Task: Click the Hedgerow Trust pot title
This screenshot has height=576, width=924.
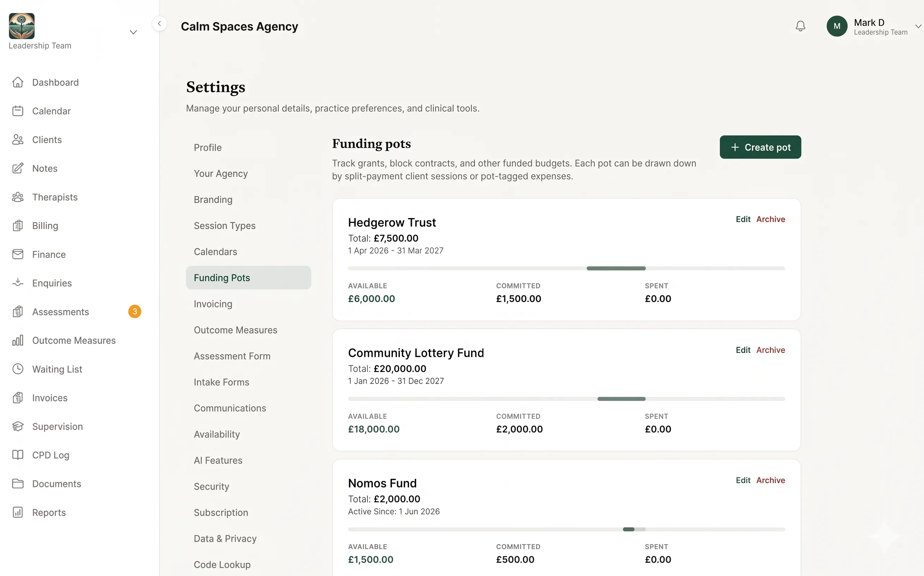Action: pos(392,222)
